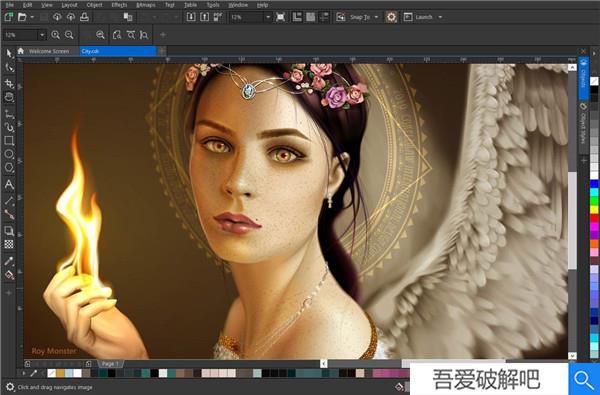Switch to the Page 1 tab
The image size is (600, 395).
pyautogui.click(x=110, y=364)
